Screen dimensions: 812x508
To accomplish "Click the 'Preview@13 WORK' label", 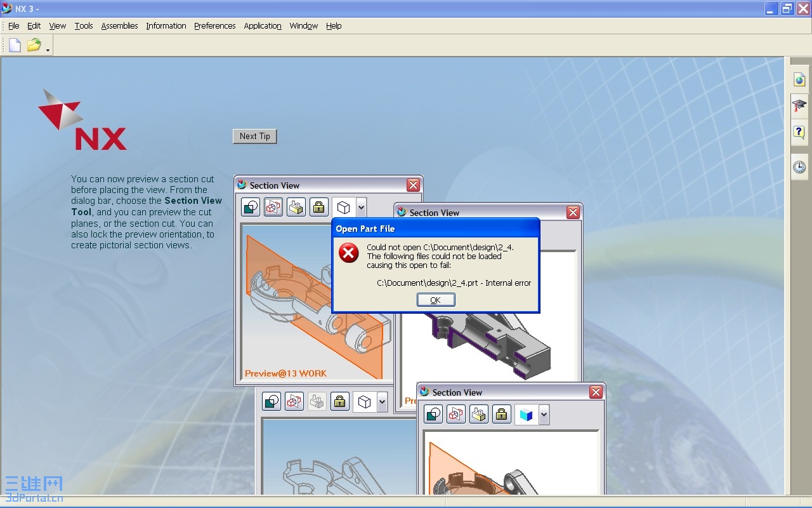I will [x=285, y=373].
